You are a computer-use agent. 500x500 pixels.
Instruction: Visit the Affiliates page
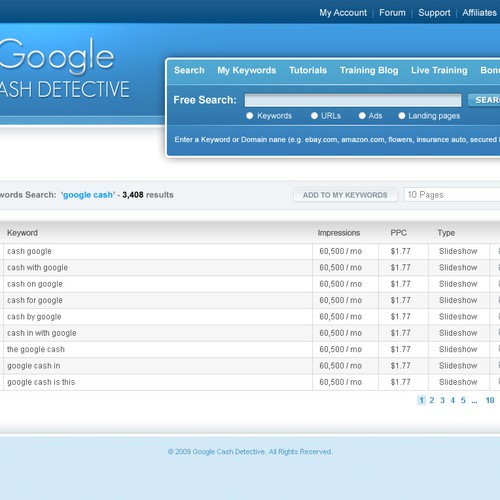[x=479, y=13]
